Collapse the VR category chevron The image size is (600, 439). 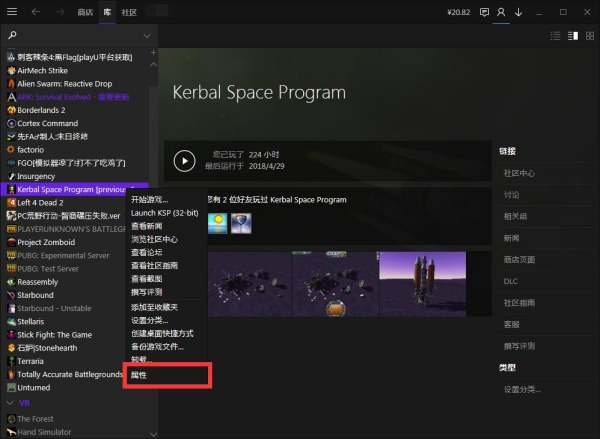click(10, 403)
